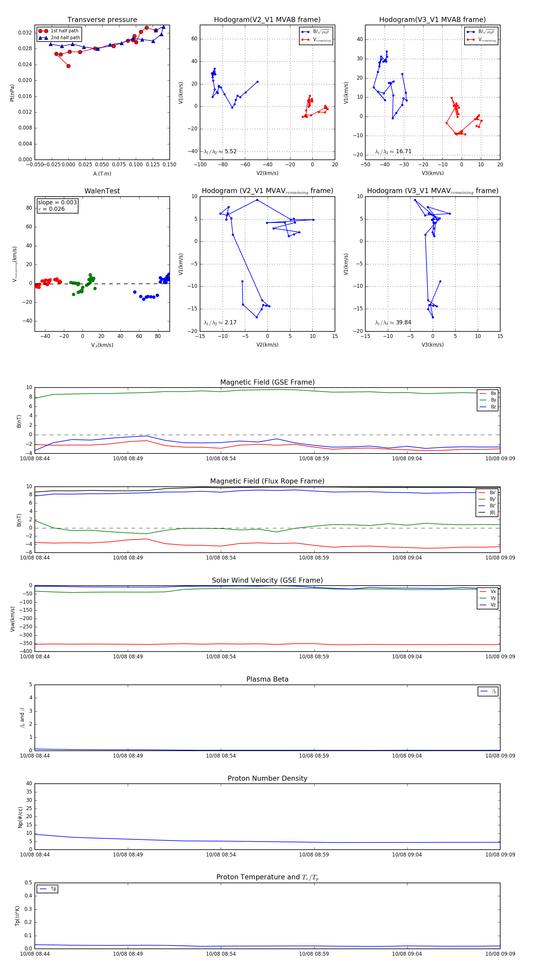Click the λ1/λ3 ≈ 16.71 annotation

point(393,151)
